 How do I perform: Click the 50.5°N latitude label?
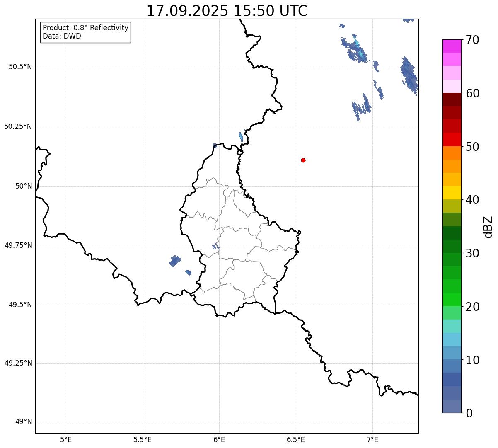click(20, 67)
